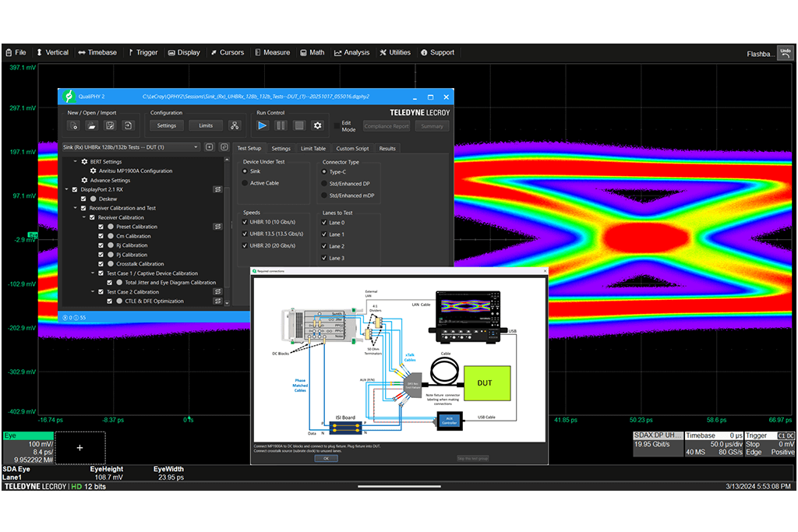Open Run Control gear settings
Screen dimensions: 798x532
point(317,125)
